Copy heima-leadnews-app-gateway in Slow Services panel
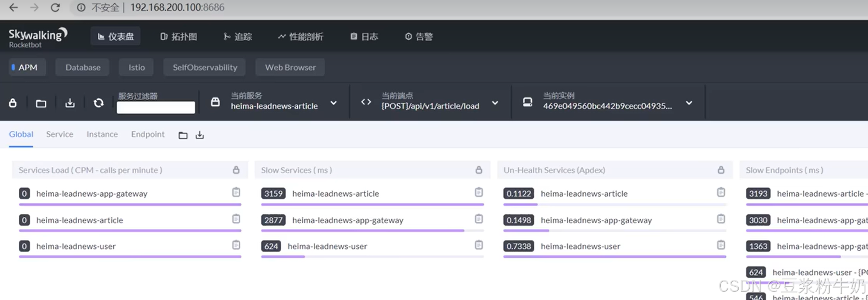Image resolution: width=868 pixels, height=300 pixels. click(x=479, y=219)
